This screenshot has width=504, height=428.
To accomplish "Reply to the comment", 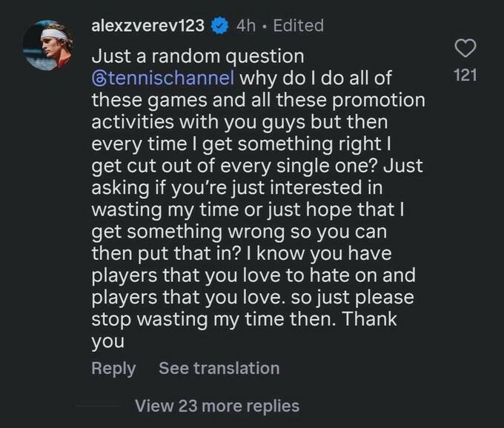I will pyautogui.click(x=113, y=369).
